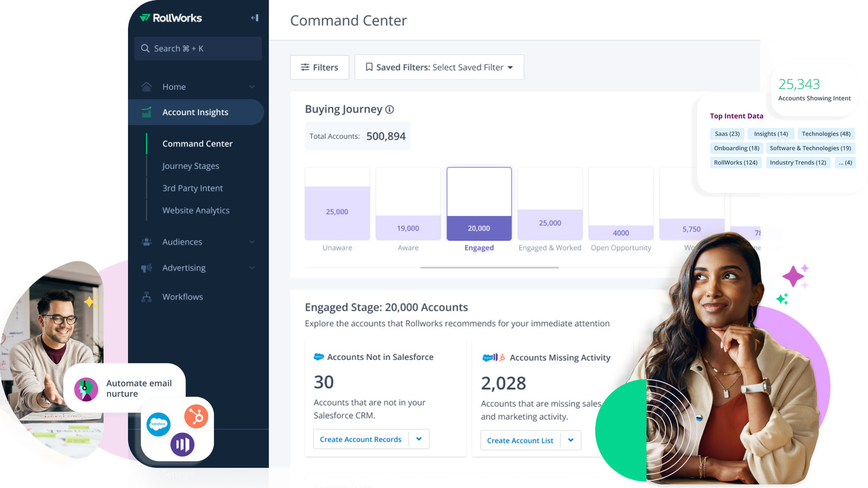Select the Engaged stage bar
The width and height of the screenshot is (868, 488).
479,204
